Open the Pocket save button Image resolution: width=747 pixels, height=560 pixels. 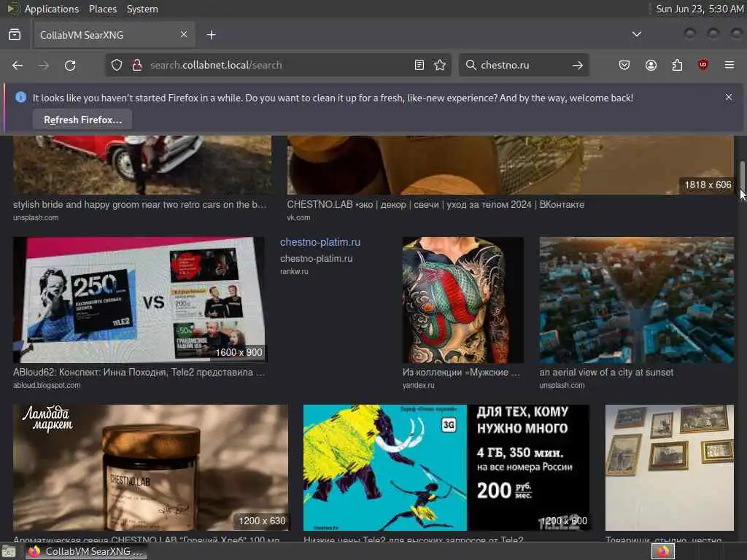624,65
